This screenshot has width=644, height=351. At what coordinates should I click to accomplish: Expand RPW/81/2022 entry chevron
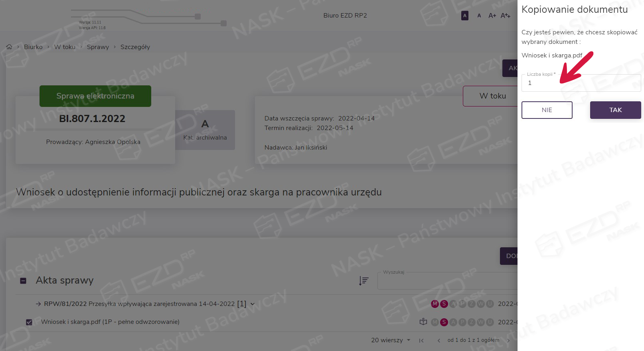tap(253, 304)
